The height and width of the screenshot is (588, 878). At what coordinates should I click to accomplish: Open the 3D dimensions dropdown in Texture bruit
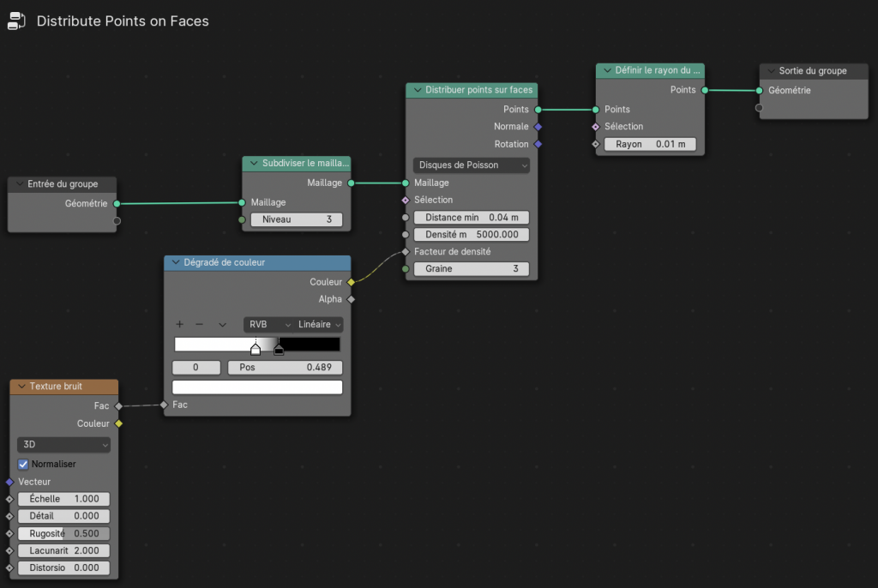64,445
